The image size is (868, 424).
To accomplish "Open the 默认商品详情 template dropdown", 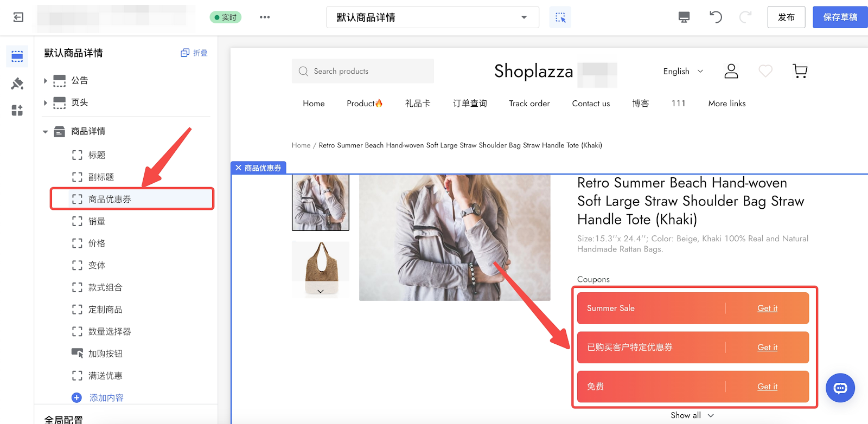I will pyautogui.click(x=432, y=17).
